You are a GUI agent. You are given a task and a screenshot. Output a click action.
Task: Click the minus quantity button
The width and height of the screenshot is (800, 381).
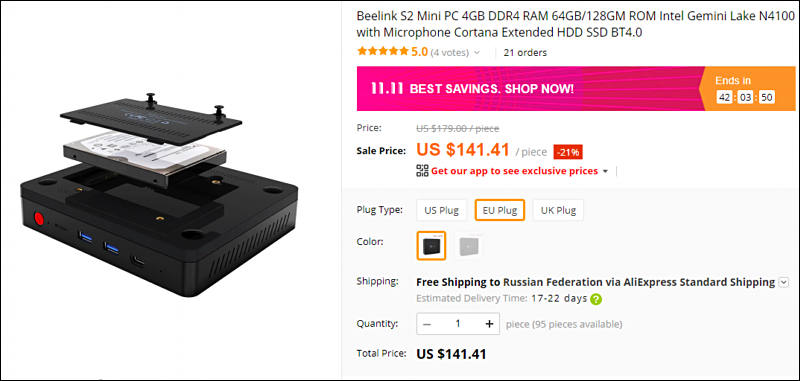click(x=427, y=324)
